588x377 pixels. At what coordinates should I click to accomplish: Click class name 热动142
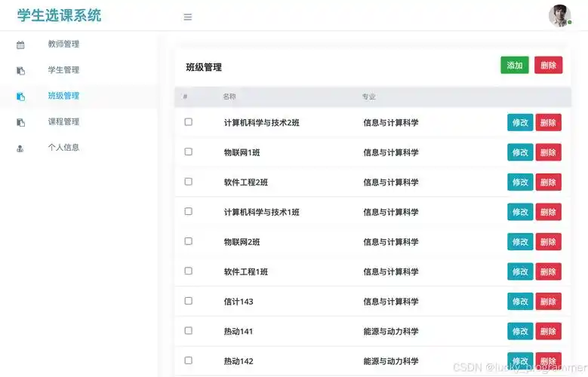[x=239, y=361]
